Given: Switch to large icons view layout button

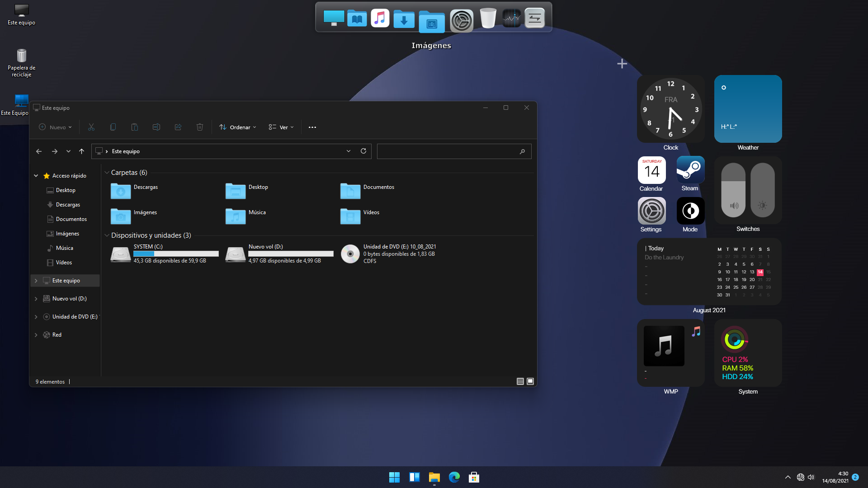Looking at the screenshot, I should 530,381.
